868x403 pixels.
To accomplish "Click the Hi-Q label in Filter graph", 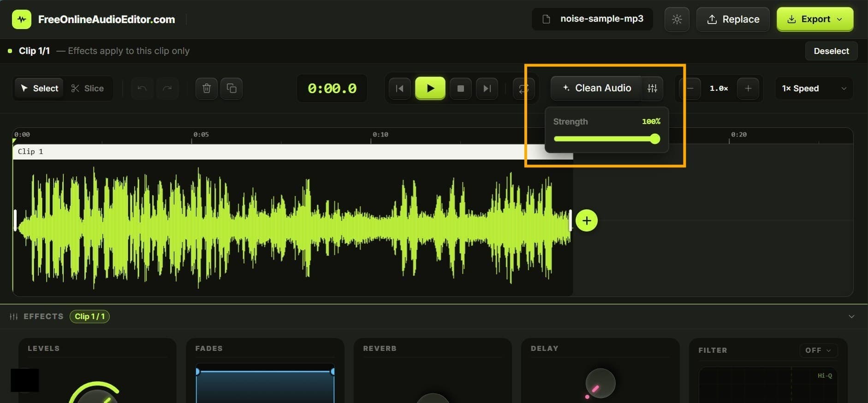I will click(x=825, y=375).
